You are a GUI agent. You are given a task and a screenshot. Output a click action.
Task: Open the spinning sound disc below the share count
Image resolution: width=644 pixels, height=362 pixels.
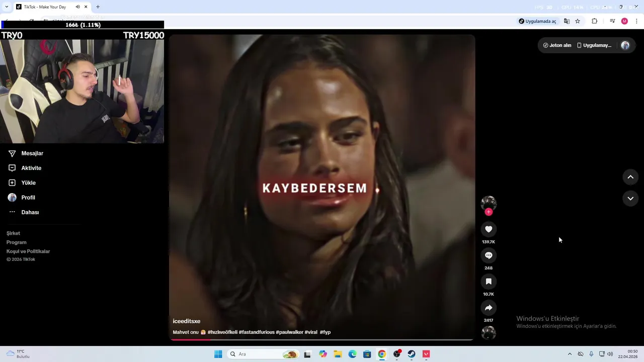coord(488,333)
